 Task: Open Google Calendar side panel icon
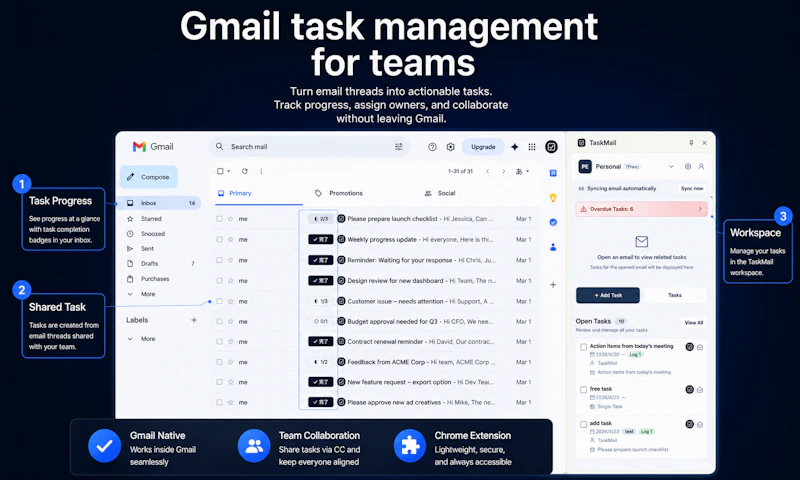(x=553, y=173)
